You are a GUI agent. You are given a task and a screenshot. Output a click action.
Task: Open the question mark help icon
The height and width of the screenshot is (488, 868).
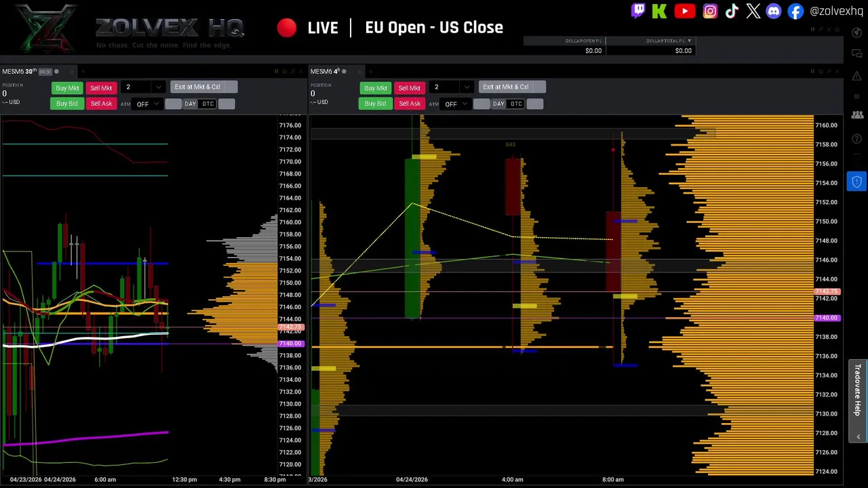click(856, 138)
